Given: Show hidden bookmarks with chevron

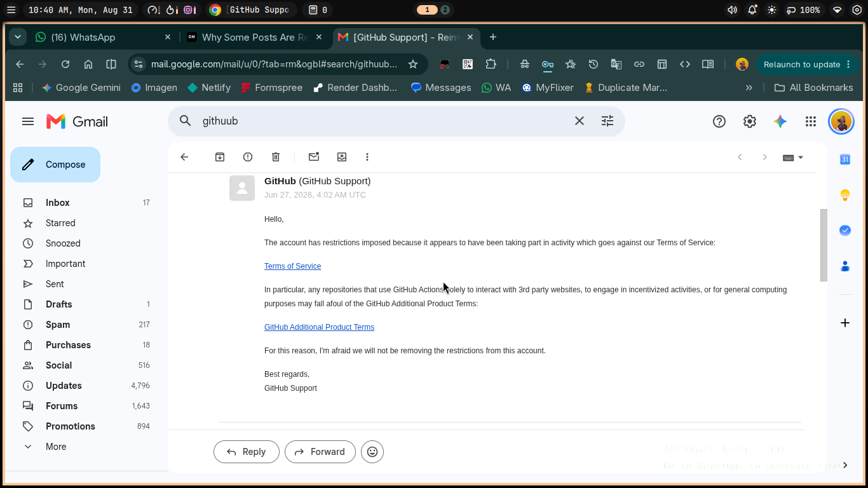Looking at the screenshot, I should click(x=749, y=88).
